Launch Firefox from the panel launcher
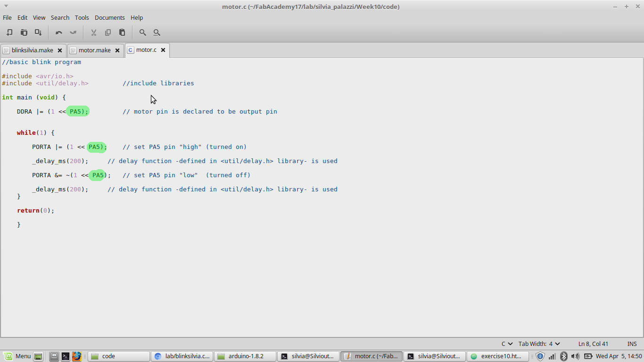The image size is (644, 362). point(77,356)
